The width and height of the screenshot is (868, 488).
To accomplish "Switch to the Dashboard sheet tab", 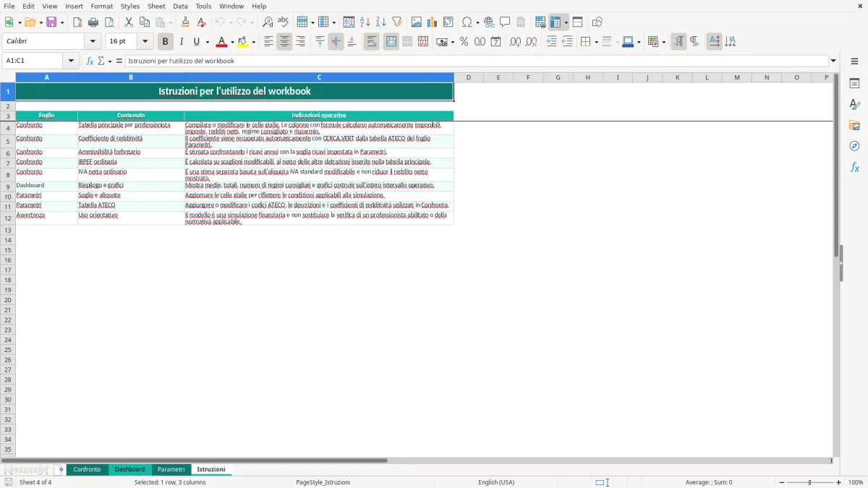I will click(129, 469).
